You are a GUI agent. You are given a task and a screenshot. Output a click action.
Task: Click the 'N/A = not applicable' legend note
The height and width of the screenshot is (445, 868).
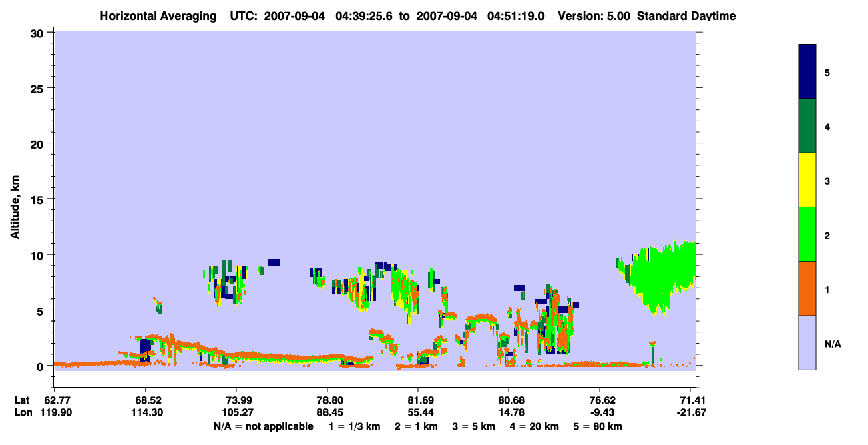pos(263,426)
